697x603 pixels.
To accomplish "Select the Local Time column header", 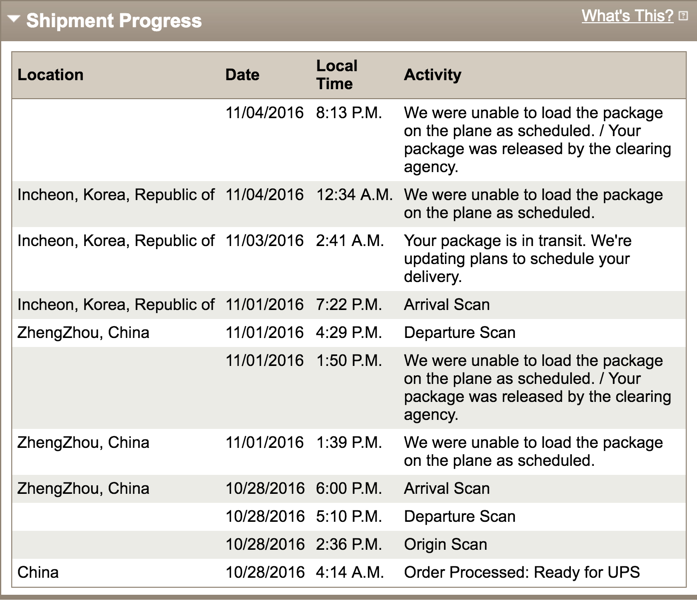I will pos(336,75).
